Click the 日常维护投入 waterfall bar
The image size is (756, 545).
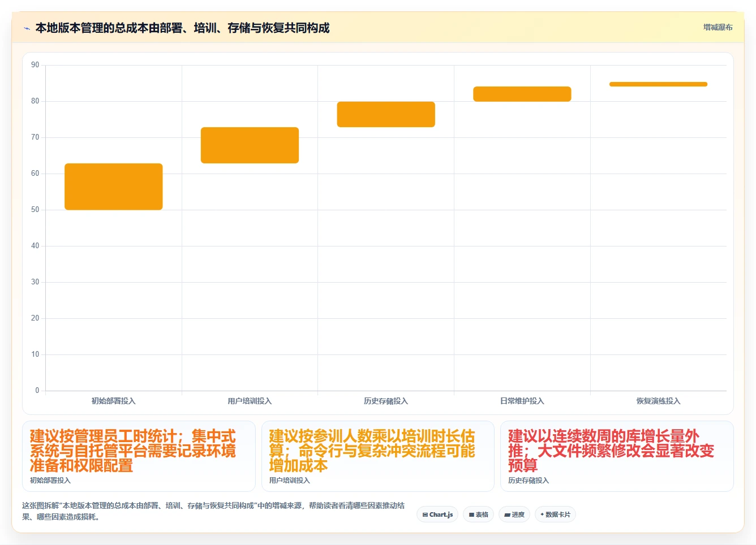(x=522, y=94)
